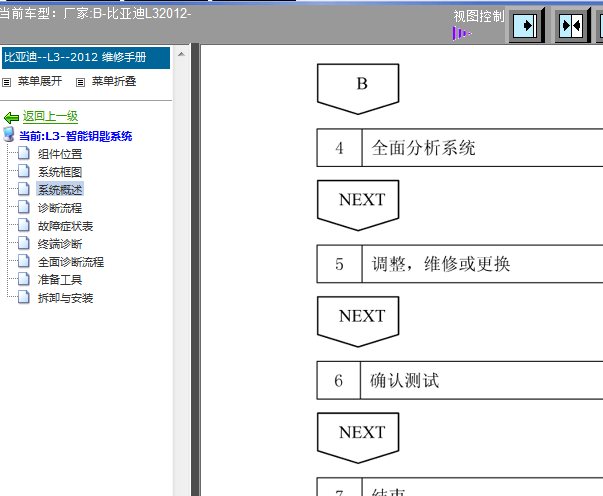Click step 5 调整，维修或更换 text
Viewport: 603px width, 496px height.
[441, 264]
